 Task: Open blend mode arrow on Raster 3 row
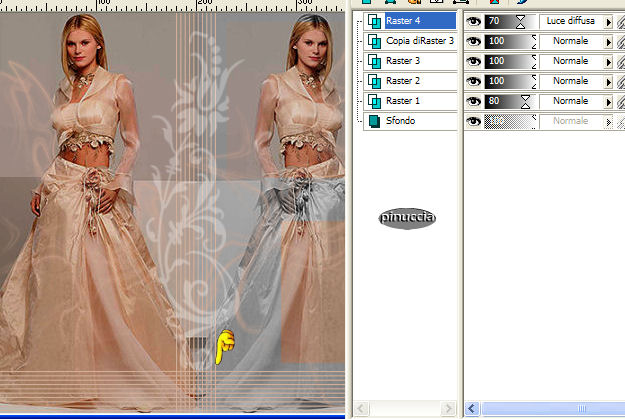(608, 62)
